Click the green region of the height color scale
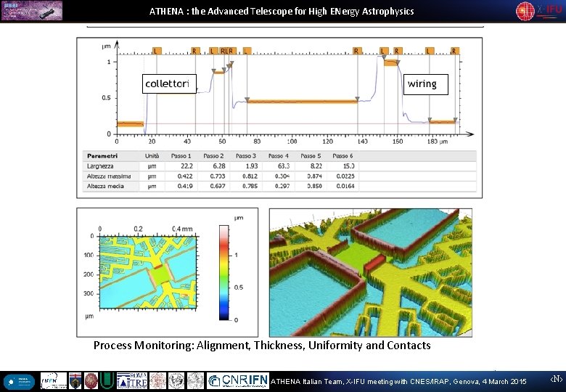 pos(223,276)
